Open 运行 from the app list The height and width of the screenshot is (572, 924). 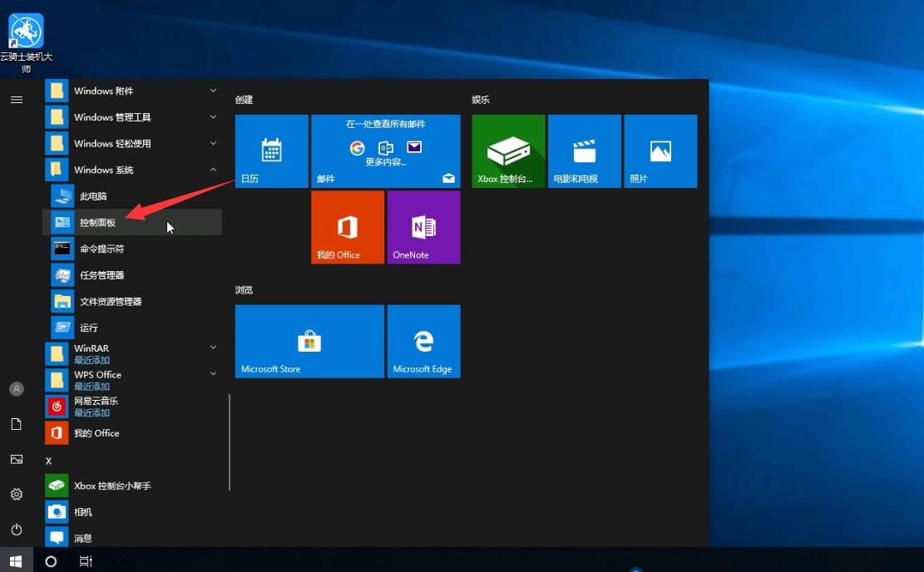pyautogui.click(x=132, y=328)
